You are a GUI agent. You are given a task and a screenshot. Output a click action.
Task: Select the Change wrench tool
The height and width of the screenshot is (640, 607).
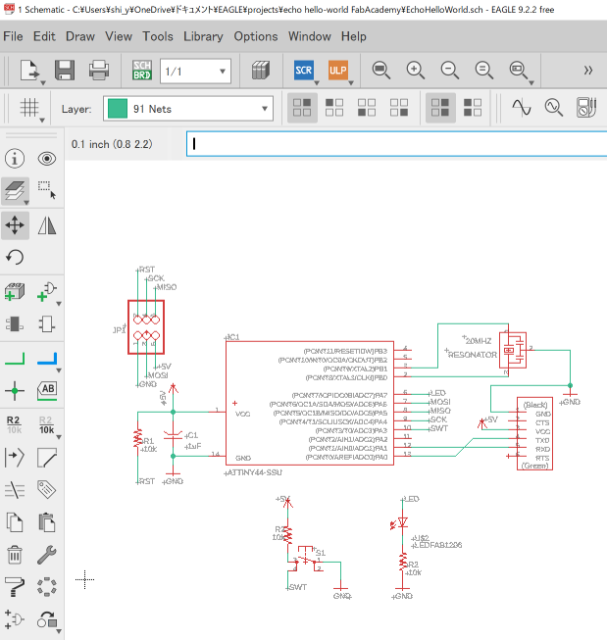47,555
